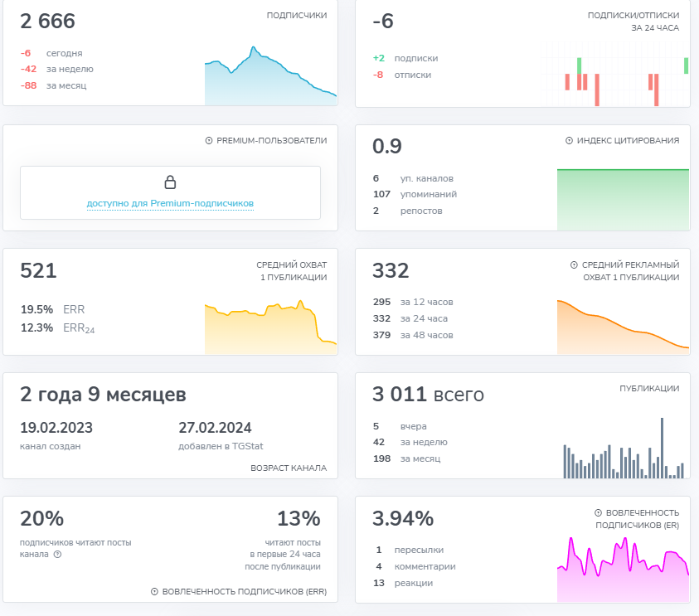This screenshot has width=699, height=616.
Task: Open the ПУБЛИКАЦИИ card heading
Action: pos(649,389)
